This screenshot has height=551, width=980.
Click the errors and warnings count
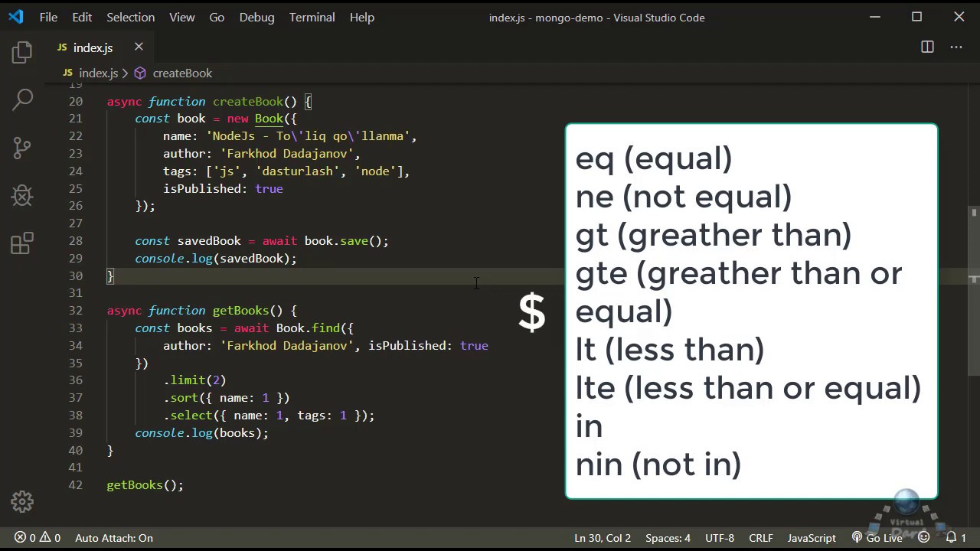click(38, 538)
